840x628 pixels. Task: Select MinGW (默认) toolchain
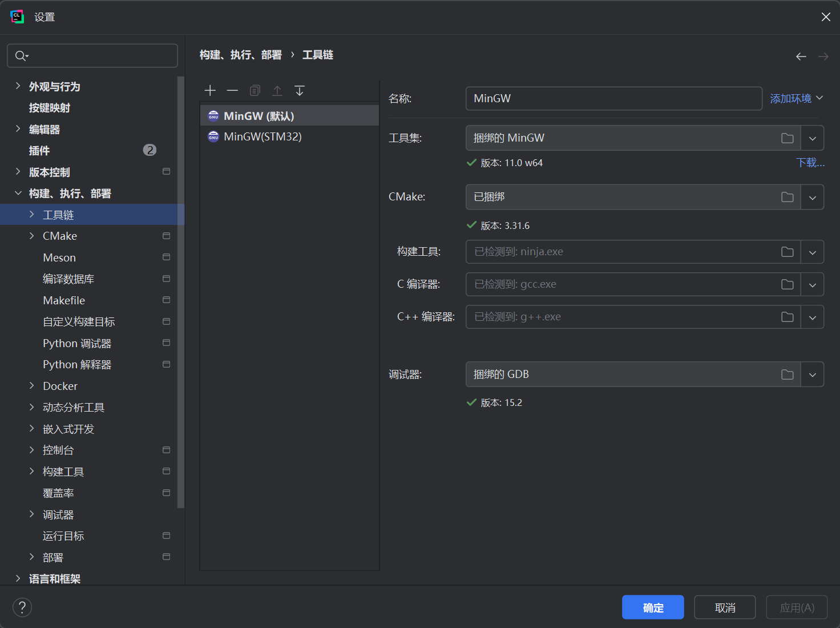click(x=289, y=116)
